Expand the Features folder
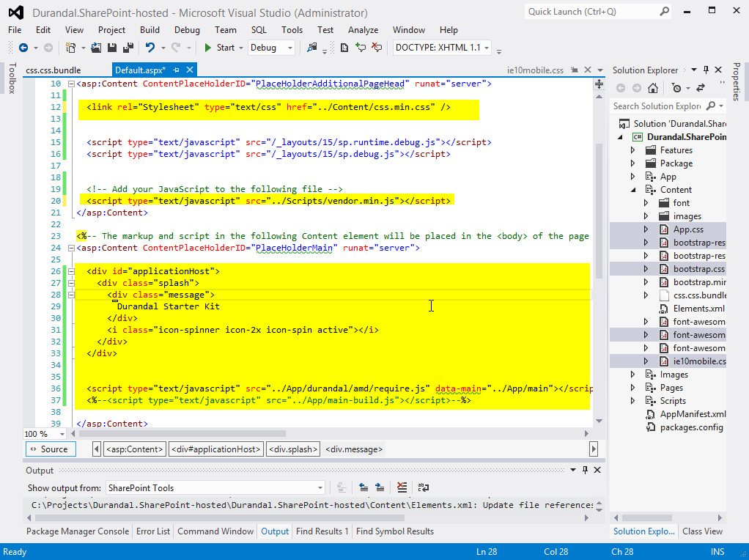This screenshot has width=749, height=560. coord(633,150)
